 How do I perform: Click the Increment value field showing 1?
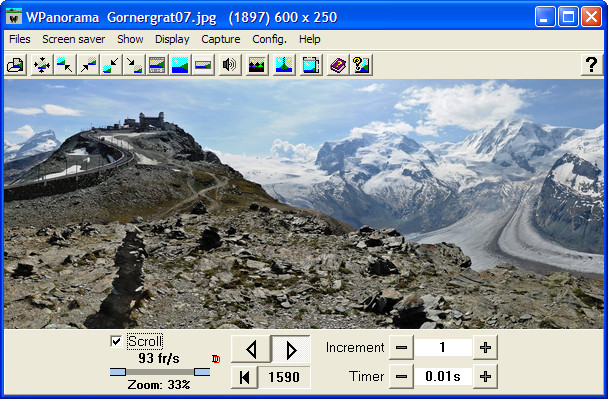(443, 347)
